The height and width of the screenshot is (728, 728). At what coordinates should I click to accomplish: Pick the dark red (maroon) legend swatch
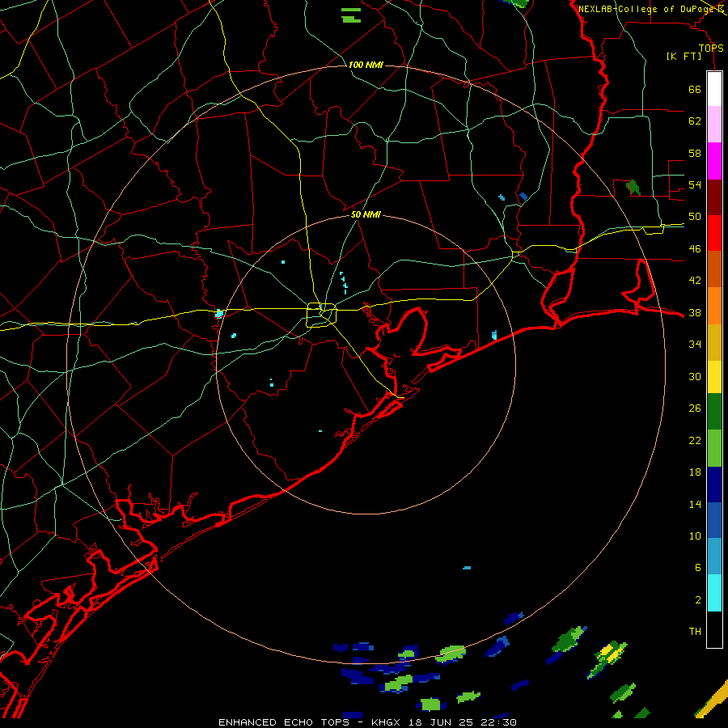[x=714, y=197]
